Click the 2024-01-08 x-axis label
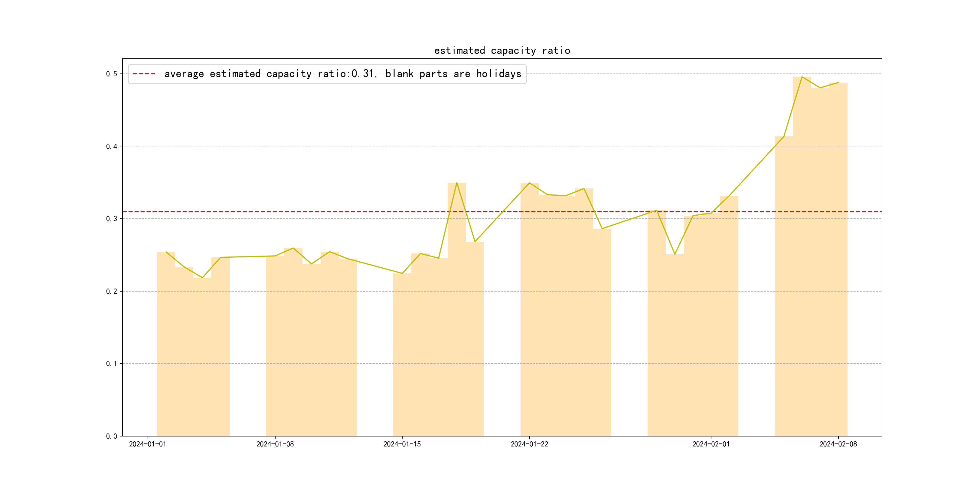Screen dimensions: 980x490 (x=275, y=444)
